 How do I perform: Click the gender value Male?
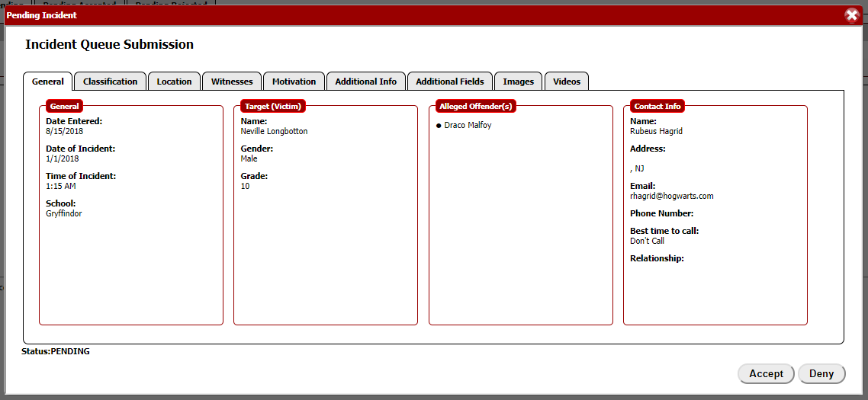point(249,158)
